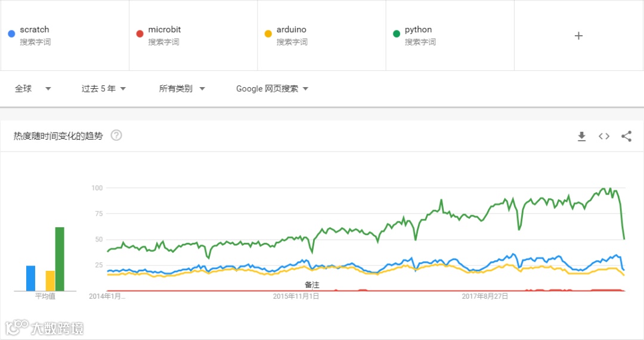Expand the 全球 region dropdown
This screenshot has width=644, height=340.
pyautogui.click(x=33, y=89)
